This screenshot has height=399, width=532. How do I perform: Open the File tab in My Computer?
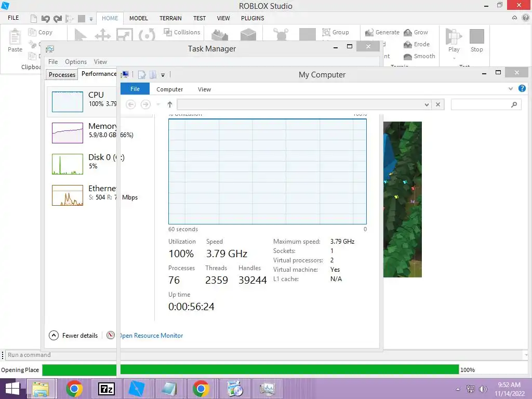[x=135, y=89]
